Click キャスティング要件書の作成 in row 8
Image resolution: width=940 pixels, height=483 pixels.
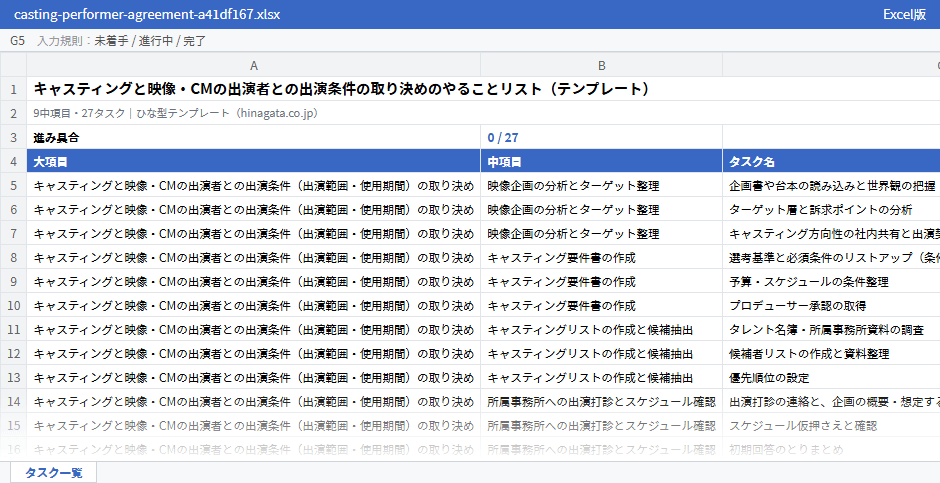click(x=561, y=258)
